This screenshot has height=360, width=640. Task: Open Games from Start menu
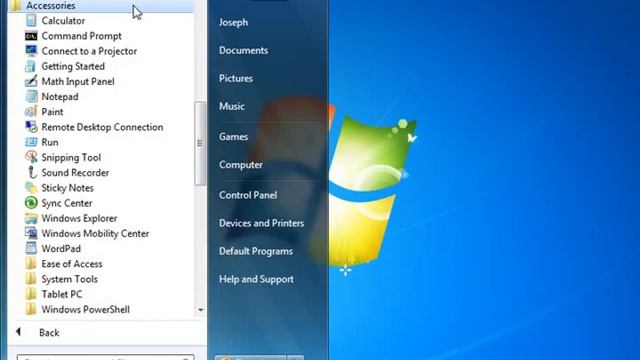[x=233, y=137]
